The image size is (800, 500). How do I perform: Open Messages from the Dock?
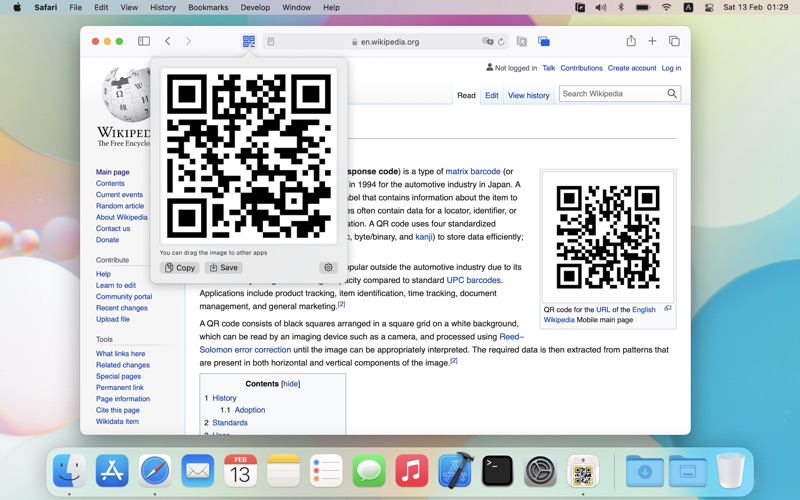pos(369,470)
